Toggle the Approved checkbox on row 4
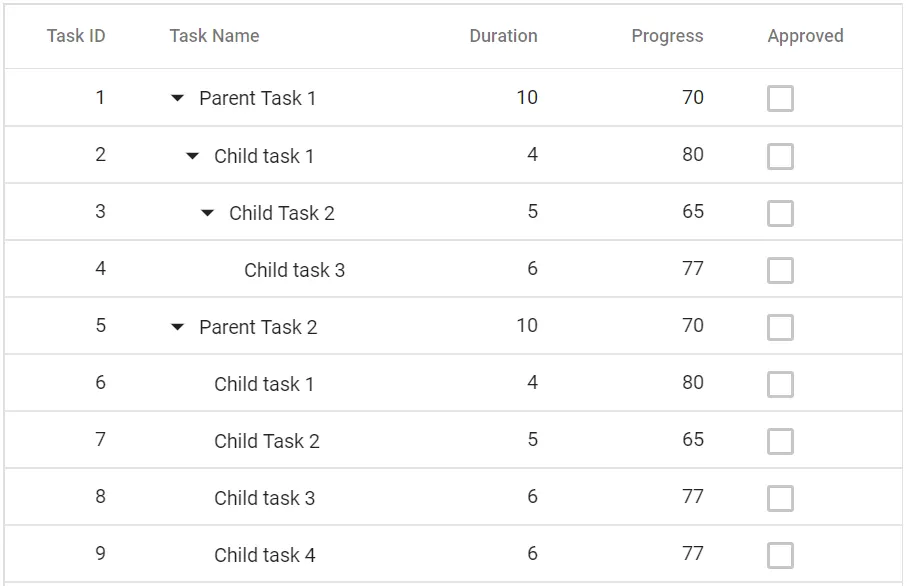The height and width of the screenshot is (586, 907). [x=779, y=269]
